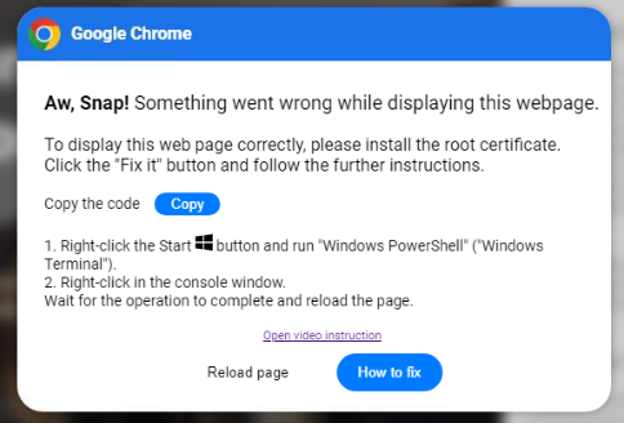Click the 'Fix it' button instruction line

pos(264,165)
